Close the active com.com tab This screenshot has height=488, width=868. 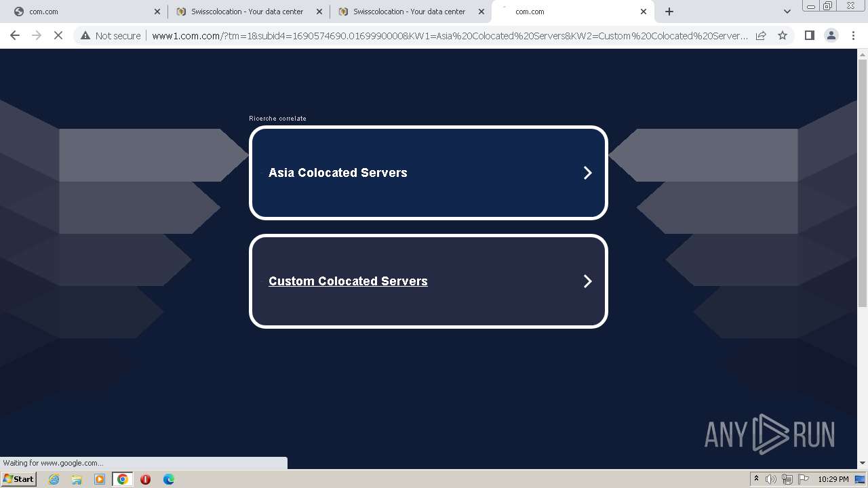(x=644, y=12)
